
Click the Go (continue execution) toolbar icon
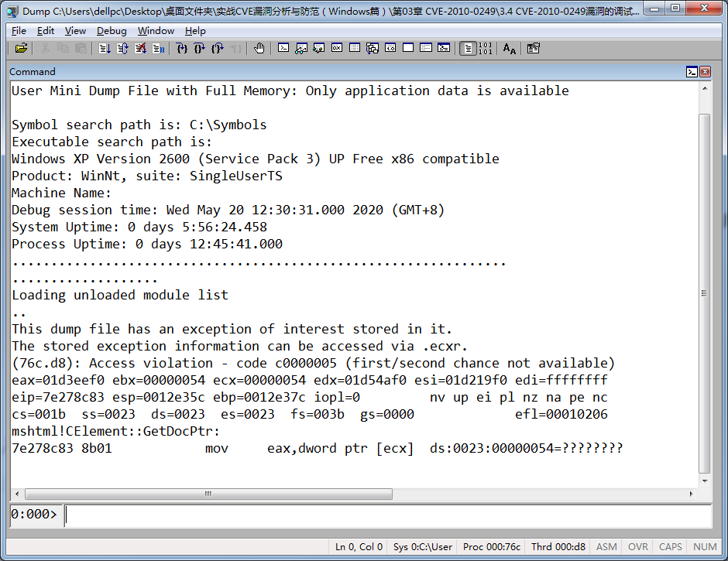pos(105,49)
